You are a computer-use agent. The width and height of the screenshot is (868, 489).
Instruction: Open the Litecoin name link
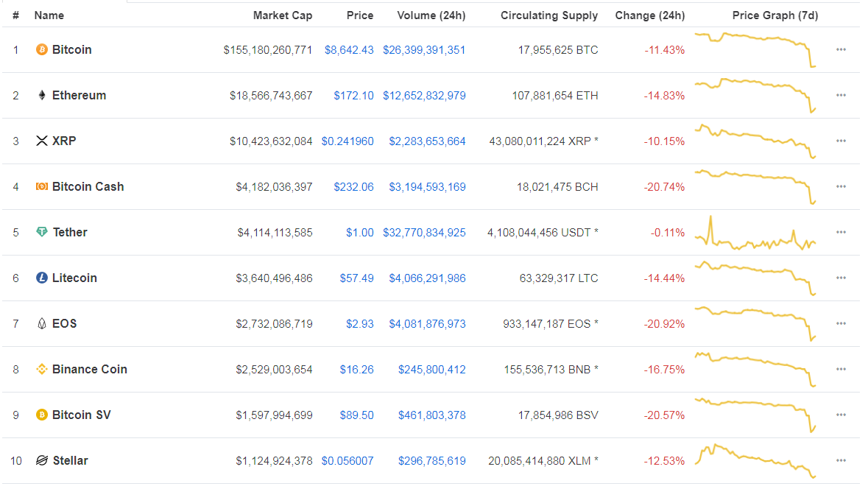pyautogui.click(x=74, y=278)
